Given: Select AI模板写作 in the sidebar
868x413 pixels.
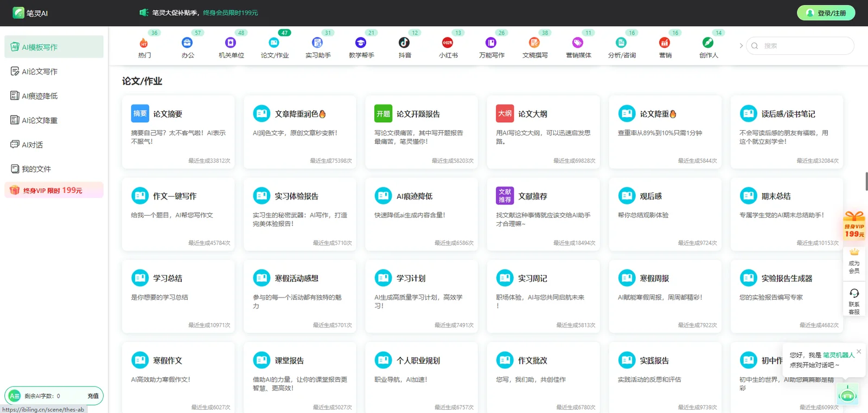Looking at the screenshot, I should 54,47.
